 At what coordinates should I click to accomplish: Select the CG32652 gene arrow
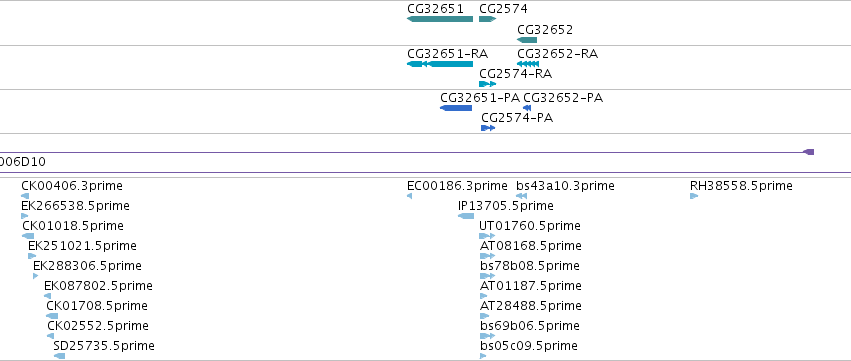pos(527,40)
